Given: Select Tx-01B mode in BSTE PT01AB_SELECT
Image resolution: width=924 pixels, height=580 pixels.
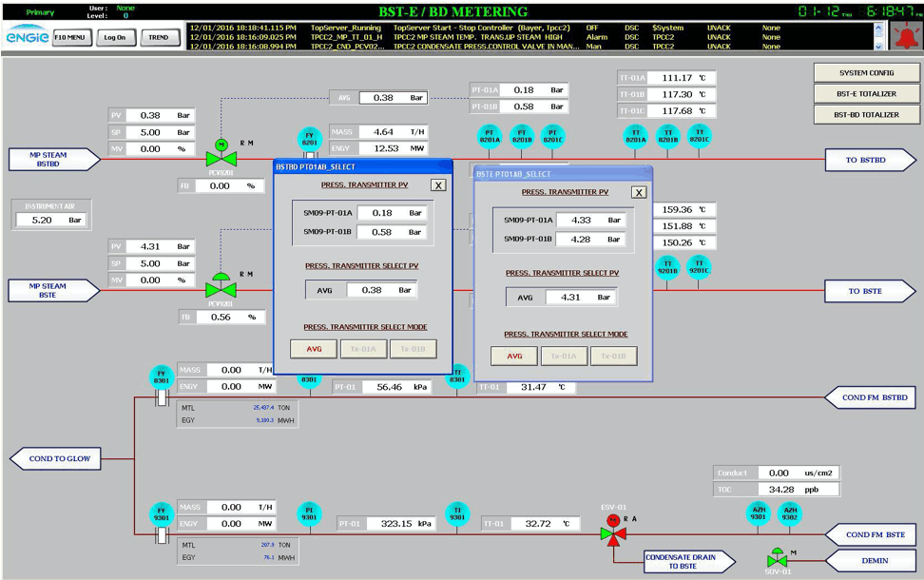Looking at the screenshot, I should point(613,356).
